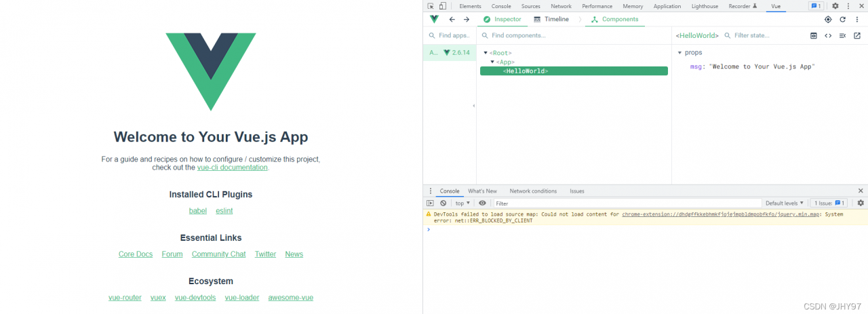Viewport: 868px width, 314px height.
Task: Open component in editor icon
Action: point(857,35)
